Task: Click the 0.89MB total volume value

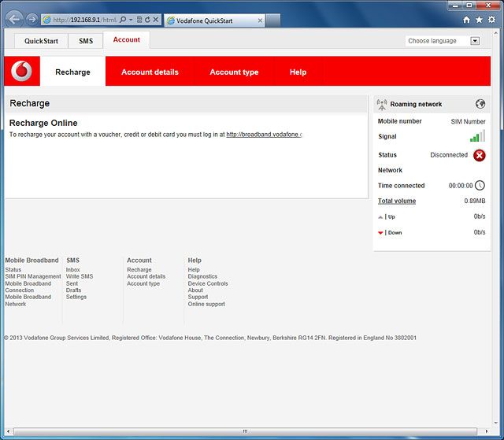Action: (475, 201)
